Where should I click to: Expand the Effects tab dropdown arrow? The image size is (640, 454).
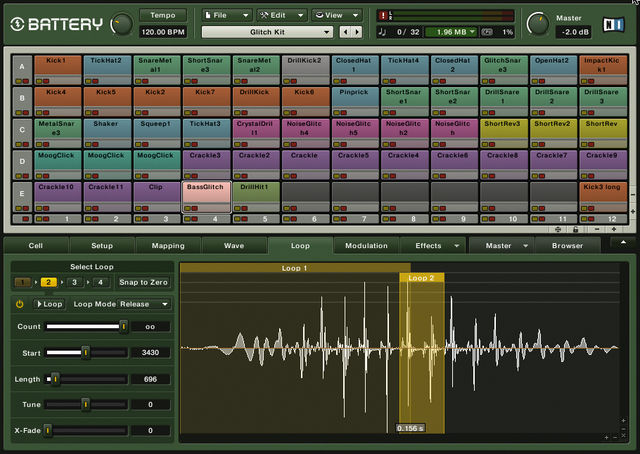457,246
